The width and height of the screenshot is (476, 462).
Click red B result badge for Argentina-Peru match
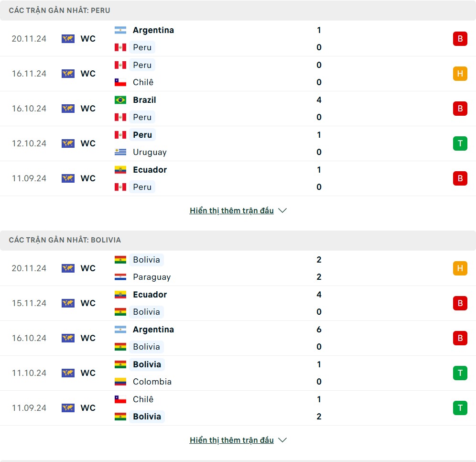click(x=460, y=39)
